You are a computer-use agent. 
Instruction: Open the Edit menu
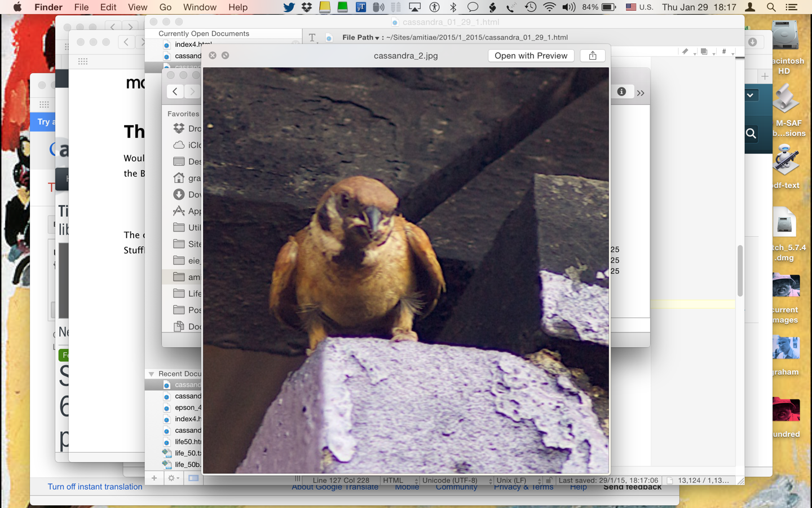pos(108,7)
